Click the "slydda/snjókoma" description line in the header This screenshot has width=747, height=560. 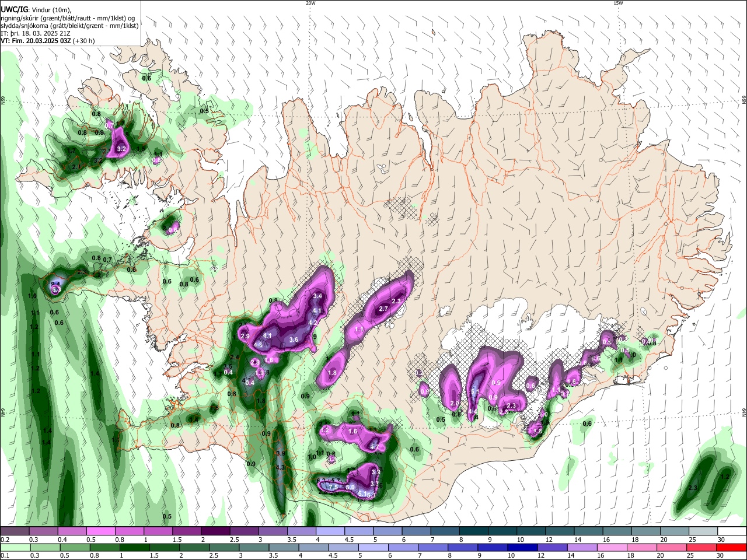click(x=69, y=26)
